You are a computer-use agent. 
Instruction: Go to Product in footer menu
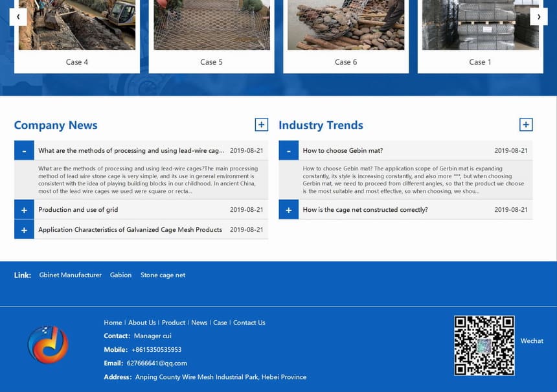174,323
